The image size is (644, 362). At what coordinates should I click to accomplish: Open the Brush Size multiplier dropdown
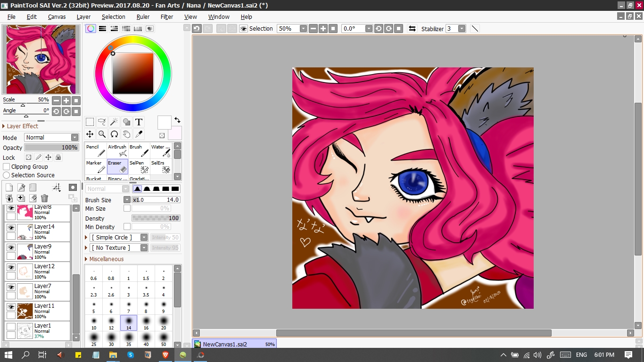[x=127, y=200]
